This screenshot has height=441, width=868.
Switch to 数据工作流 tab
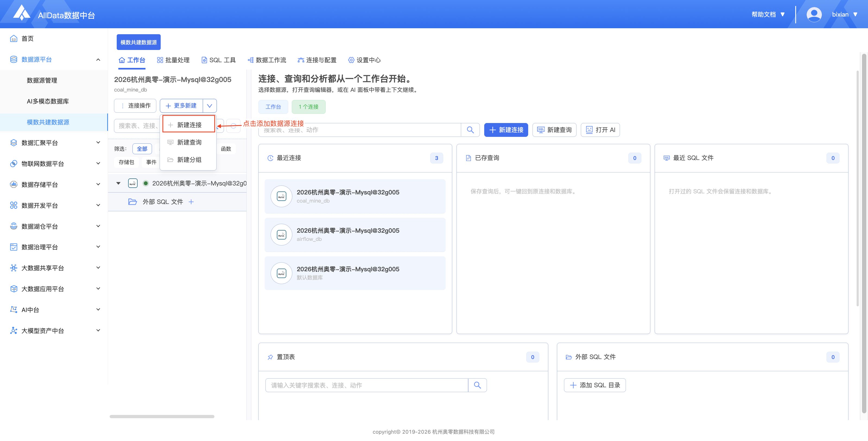(x=267, y=60)
